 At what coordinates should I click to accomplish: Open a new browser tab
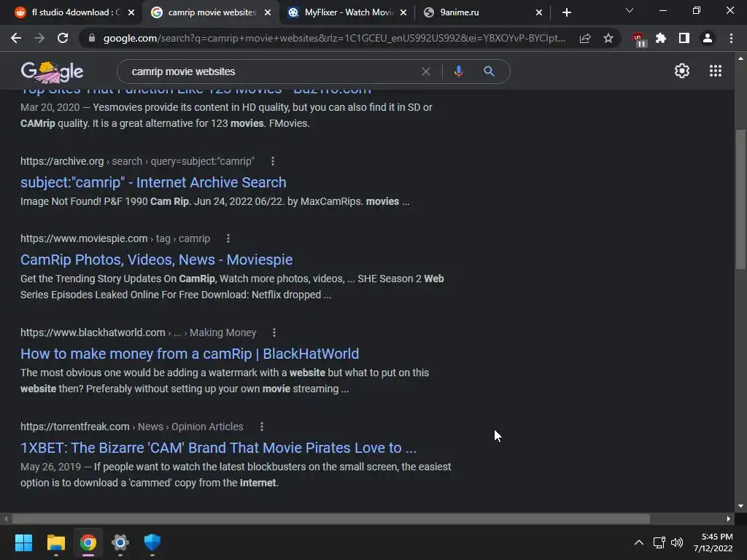tap(566, 12)
